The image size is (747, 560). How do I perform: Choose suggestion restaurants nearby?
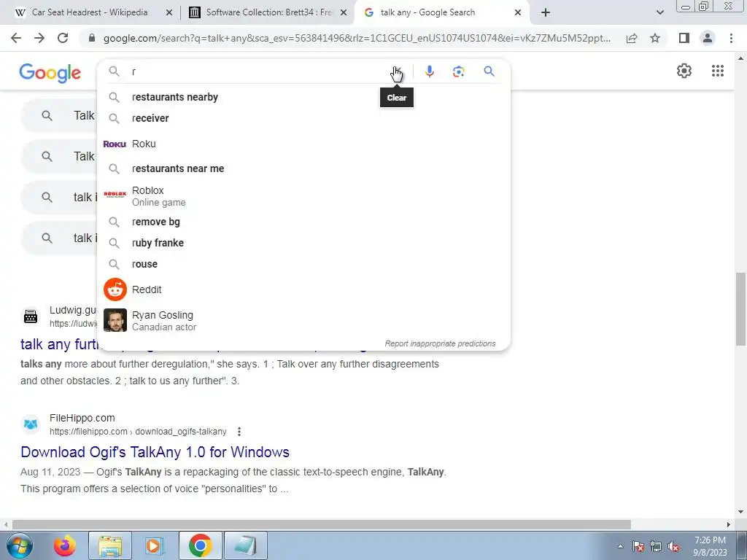coord(303,97)
